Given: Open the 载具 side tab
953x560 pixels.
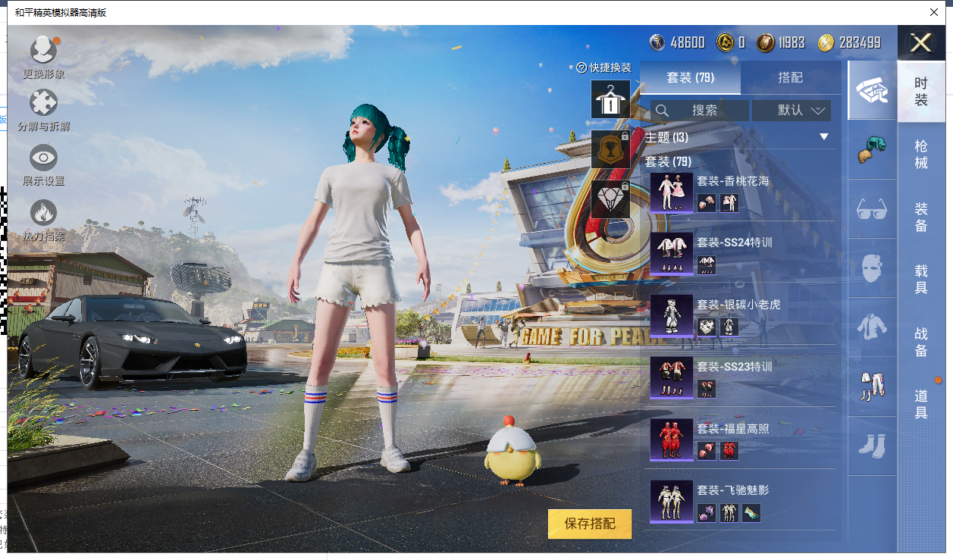Looking at the screenshot, I should 921,279.
